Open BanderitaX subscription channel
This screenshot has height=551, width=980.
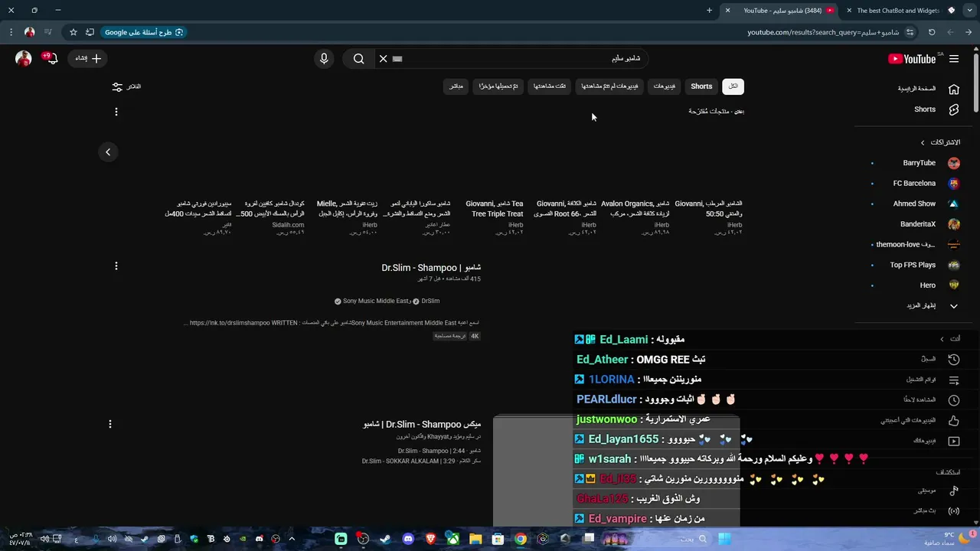(x=918, y=224)
